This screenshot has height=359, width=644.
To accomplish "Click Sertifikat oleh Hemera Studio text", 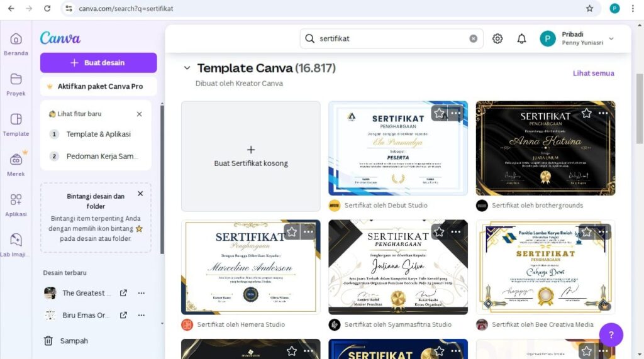I will pyautogui.click(x=241, y=324).
